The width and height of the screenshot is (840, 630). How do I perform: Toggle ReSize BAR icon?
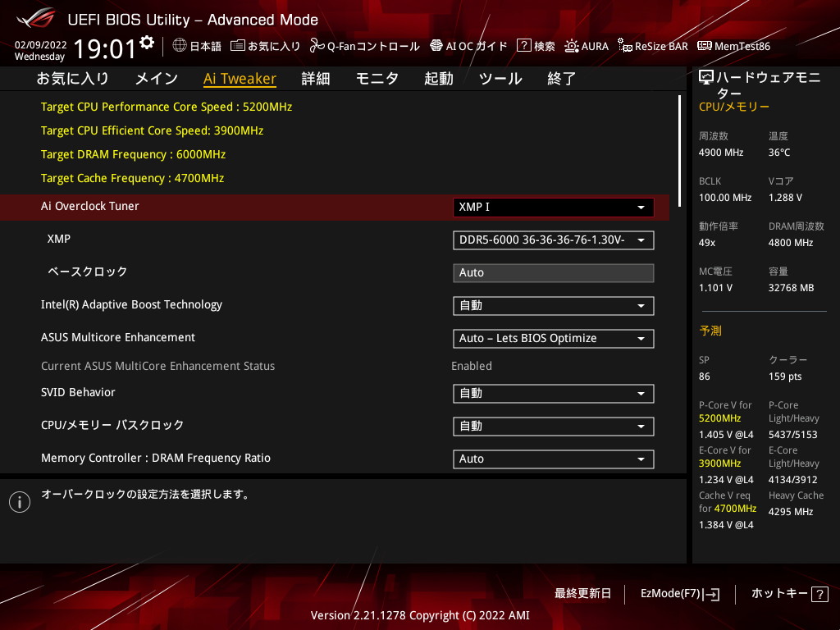point(624,46)
